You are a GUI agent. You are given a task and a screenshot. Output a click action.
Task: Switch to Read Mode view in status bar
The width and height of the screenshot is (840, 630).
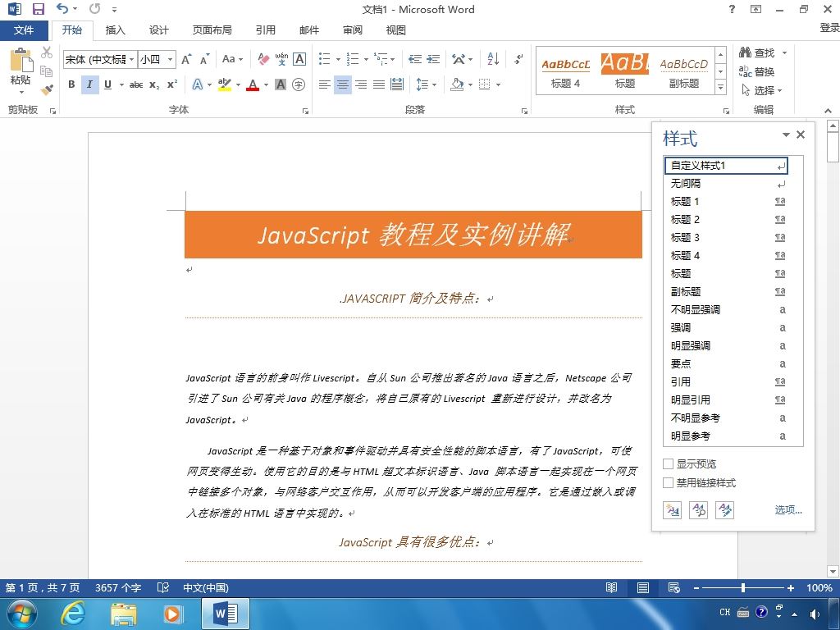[611, 587]
